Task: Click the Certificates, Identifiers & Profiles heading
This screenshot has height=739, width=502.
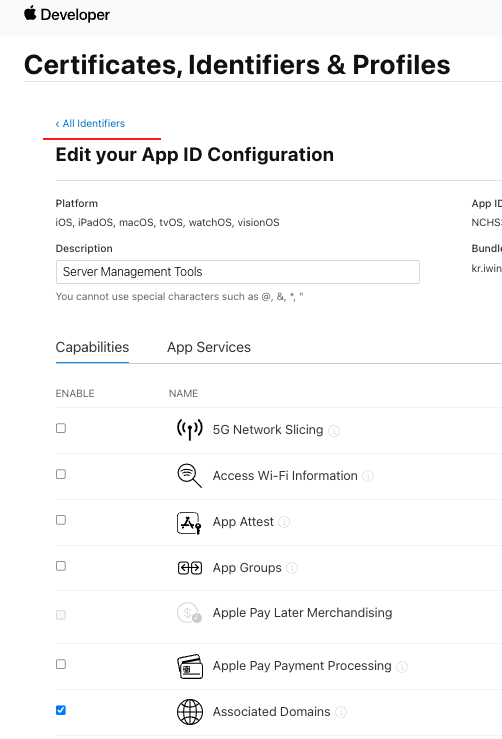Action: [237, 65]
